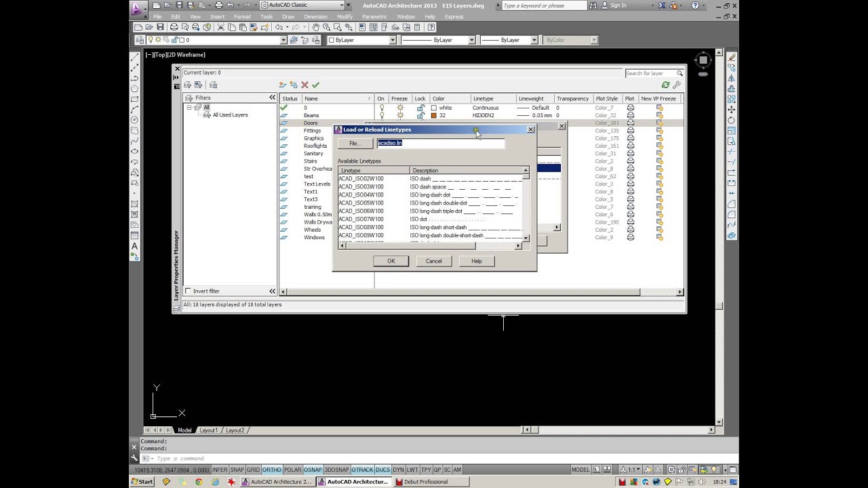Select ACAD_ISO04W100 linetype row
The image size is (868, 488).
(431, 195)
